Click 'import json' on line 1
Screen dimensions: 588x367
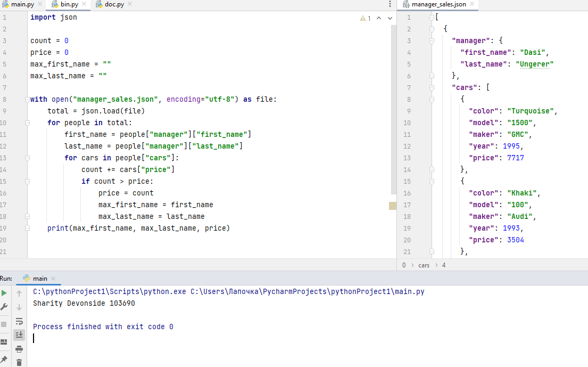[54, 17]
